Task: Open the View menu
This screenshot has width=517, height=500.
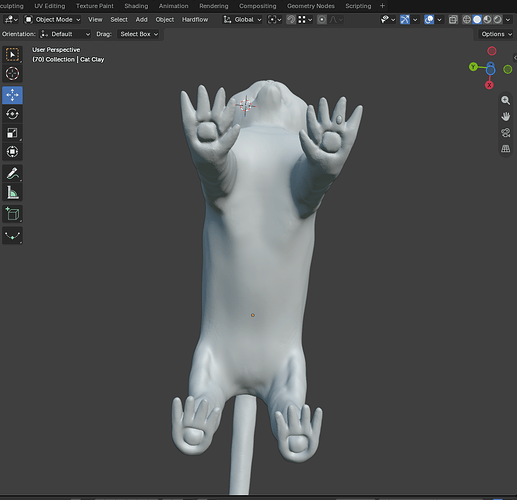Action: 95,20
